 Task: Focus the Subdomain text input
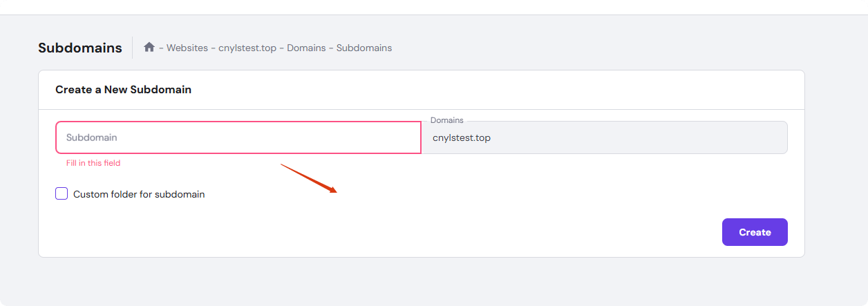(x=238, y=137)
